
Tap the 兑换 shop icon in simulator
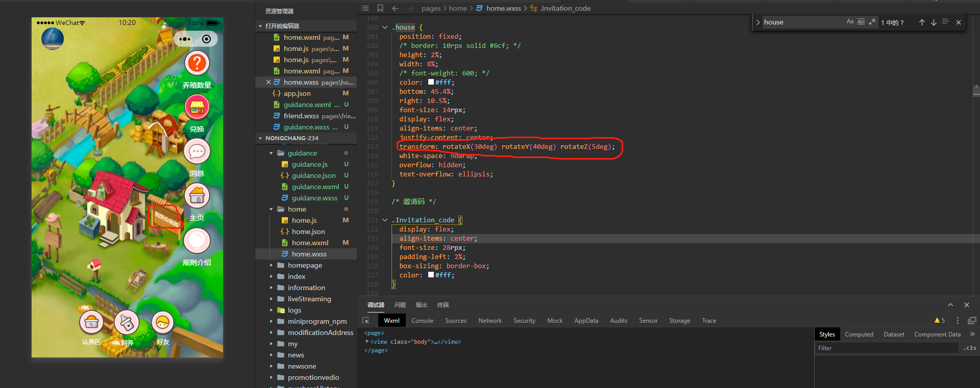(x=197, y=107)
